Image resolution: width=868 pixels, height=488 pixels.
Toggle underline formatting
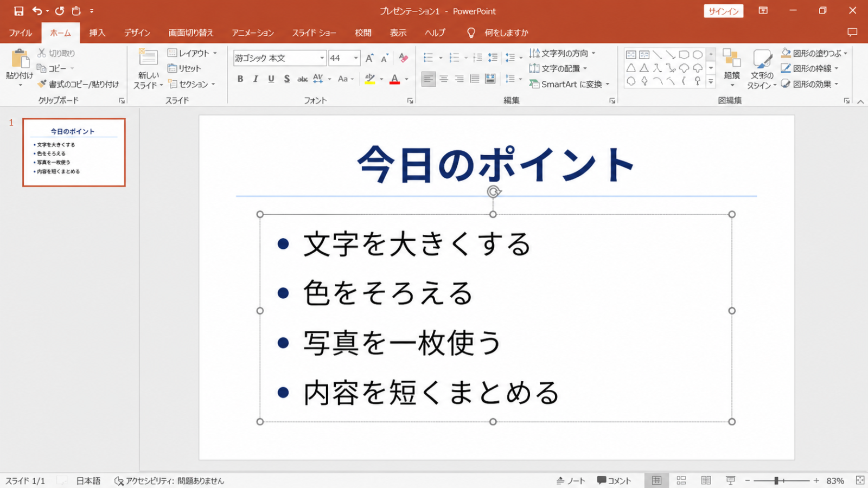271,79
